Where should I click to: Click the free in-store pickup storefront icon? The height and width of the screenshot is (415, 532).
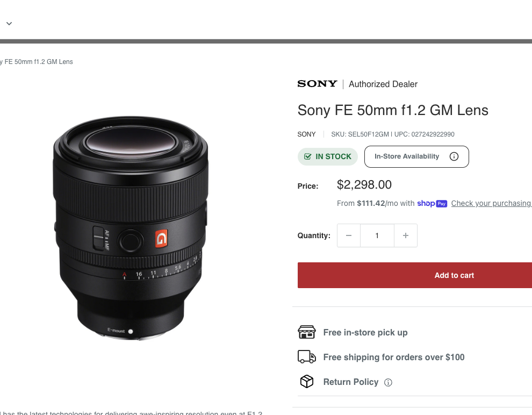click(x=307, y=332)
